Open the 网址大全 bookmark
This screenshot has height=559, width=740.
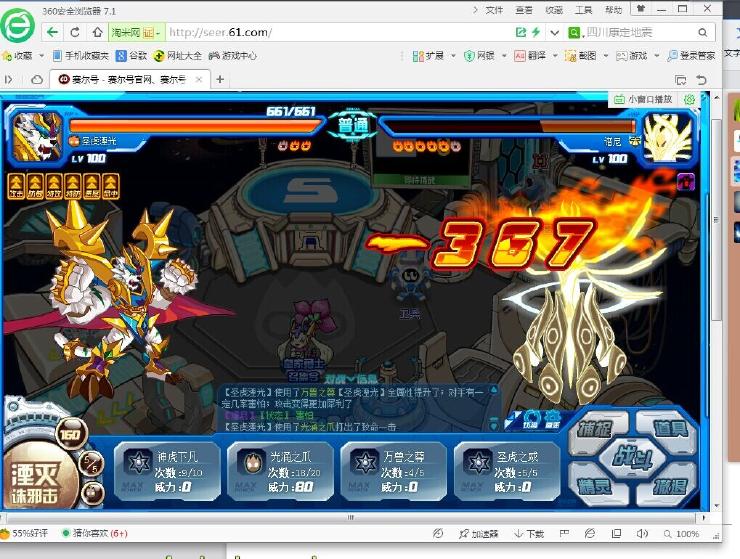point(177,56)
